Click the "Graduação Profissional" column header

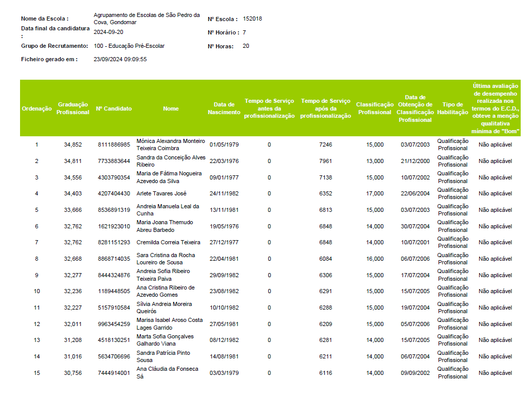(73, 109)
